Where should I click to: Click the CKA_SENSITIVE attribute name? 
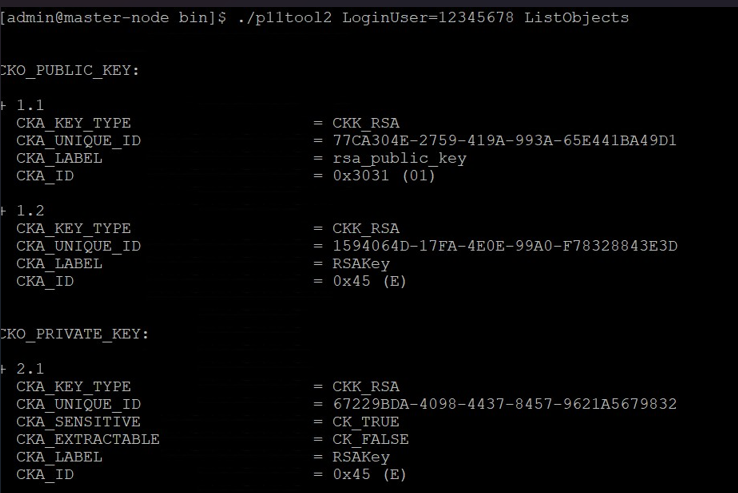click(x=78, y=422)
